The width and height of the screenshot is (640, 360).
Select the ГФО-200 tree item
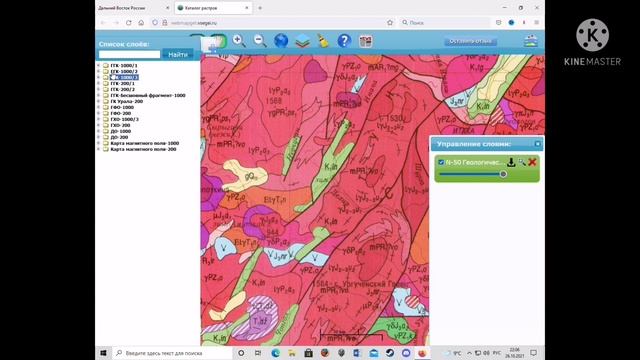coord(121,113)
